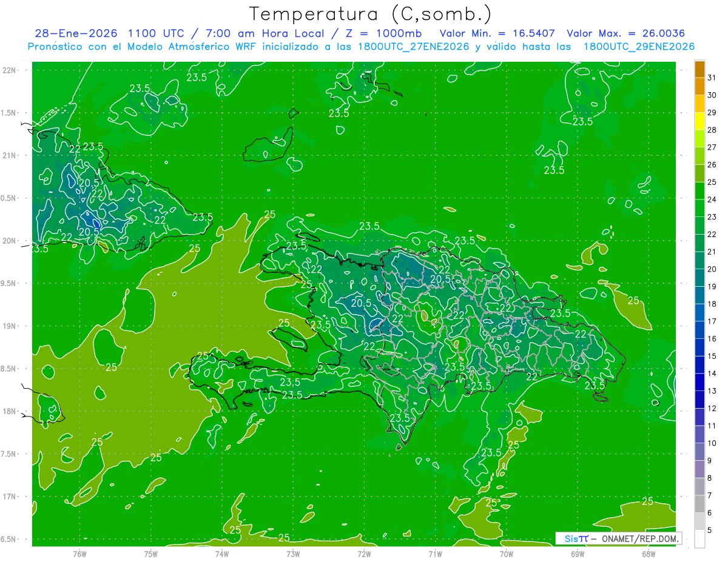This screenshot has height=562, width=728.
Task: Click the legend scale label "27"
Action: point(712,147)
